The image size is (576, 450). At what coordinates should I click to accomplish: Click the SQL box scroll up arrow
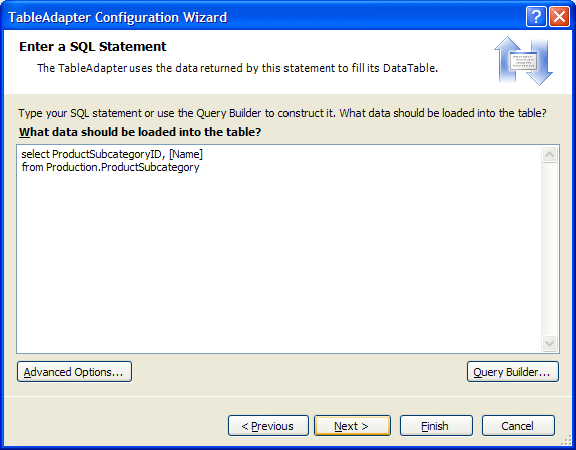550,155
